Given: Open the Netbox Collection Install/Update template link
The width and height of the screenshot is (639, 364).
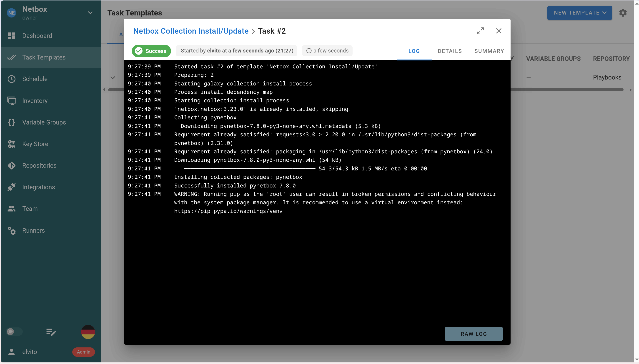Looking at the screenshot, I should tap(191, 31).
